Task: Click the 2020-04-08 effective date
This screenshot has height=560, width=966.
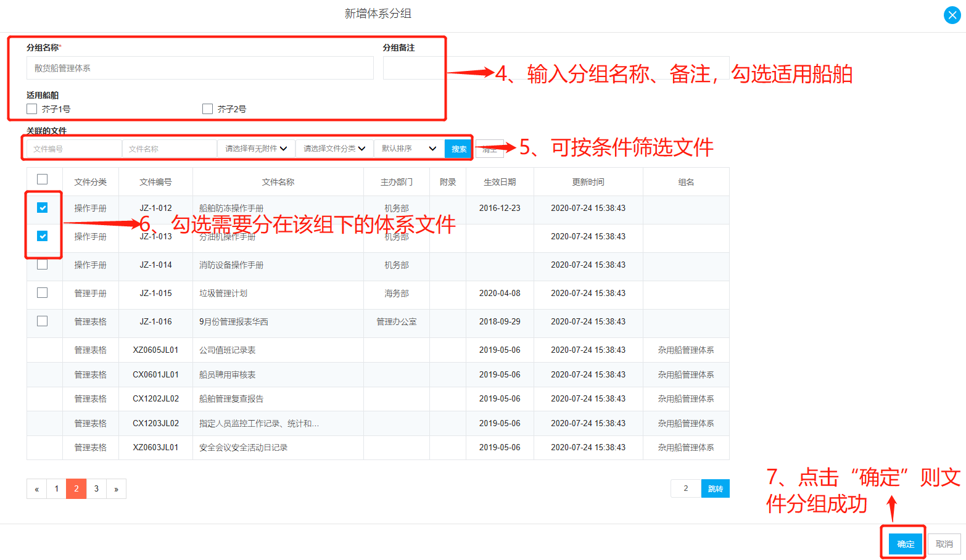Action: point(500,294)
